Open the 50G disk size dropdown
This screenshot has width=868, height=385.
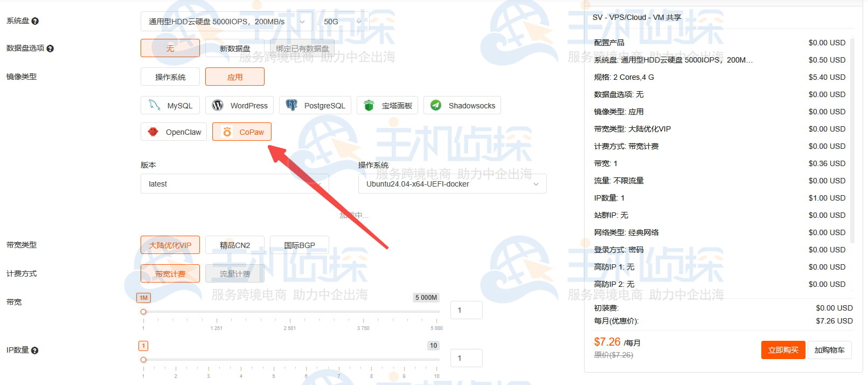pos(342,22)
